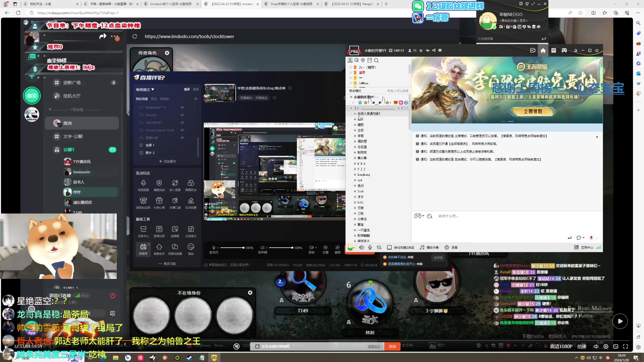This screenshot has width=644, height=362.
Task: Adjust microphone volume slider in companion
Action: (x=232, y=248)
